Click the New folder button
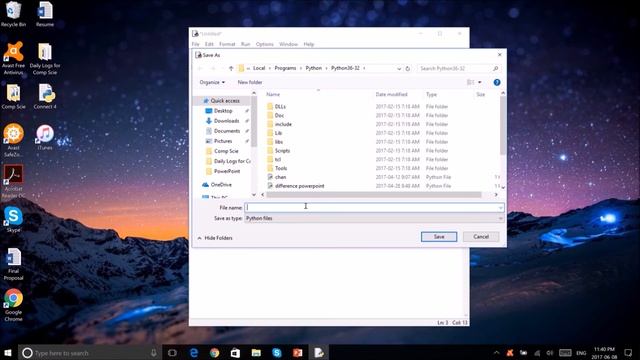 (x=250, y=82)
